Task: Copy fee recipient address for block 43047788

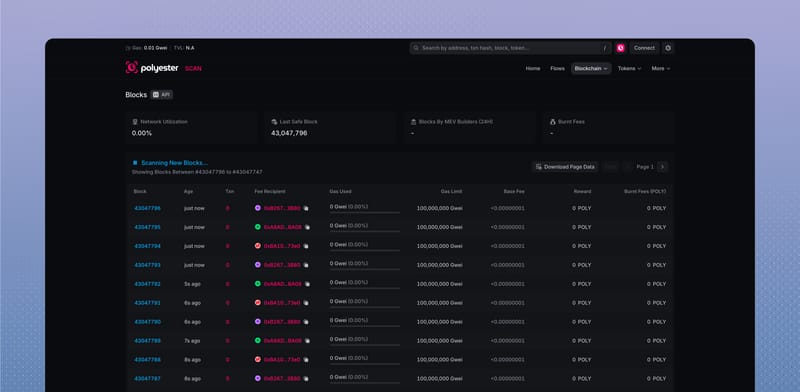Action: click(306, 360)
